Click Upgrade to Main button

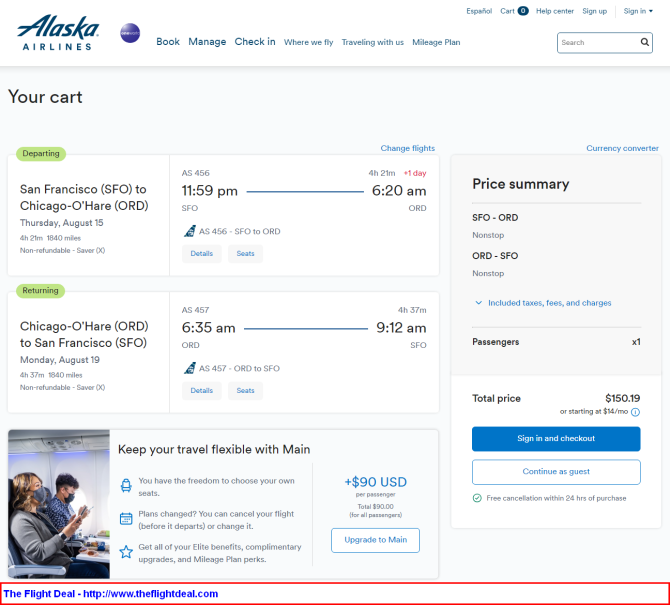375,540
